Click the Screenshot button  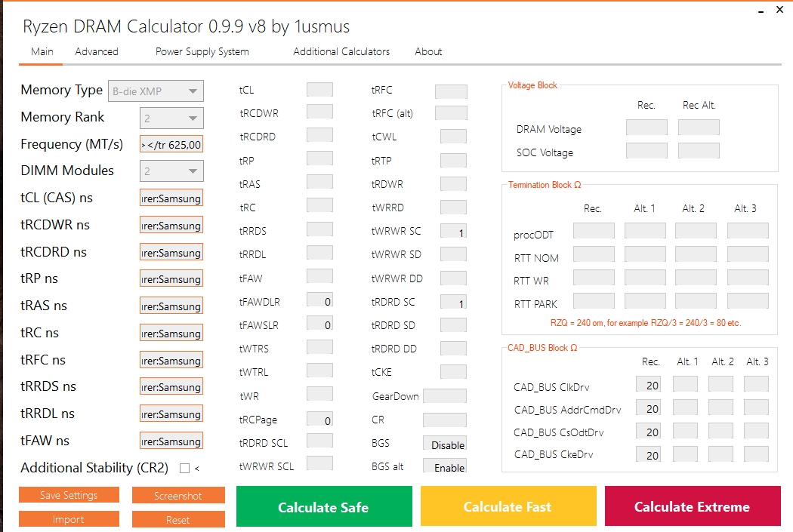click(x=178, y=496)
